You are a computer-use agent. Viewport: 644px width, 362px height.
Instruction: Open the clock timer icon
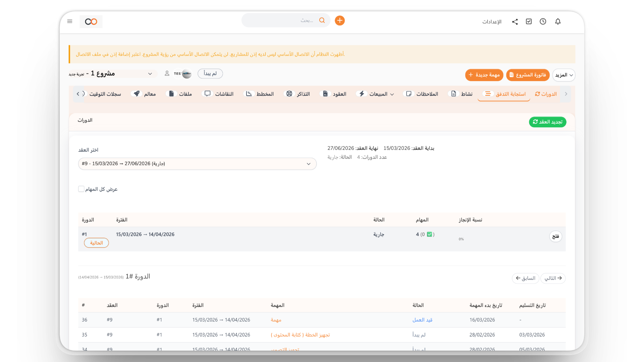[543, 21]
